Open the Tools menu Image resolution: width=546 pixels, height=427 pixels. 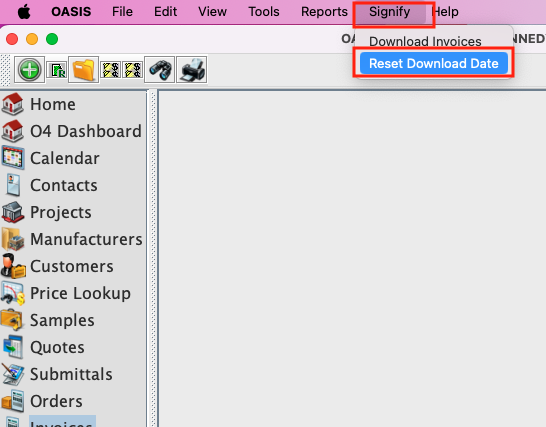click(x=264, y=12)
